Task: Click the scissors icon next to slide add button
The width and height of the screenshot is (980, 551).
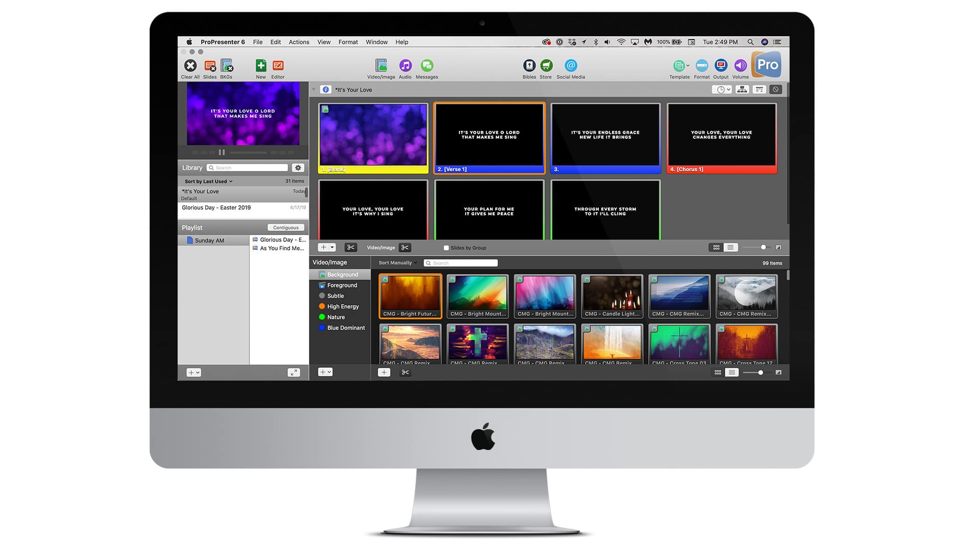Action: pyautogui.click(x=351, y=247)
